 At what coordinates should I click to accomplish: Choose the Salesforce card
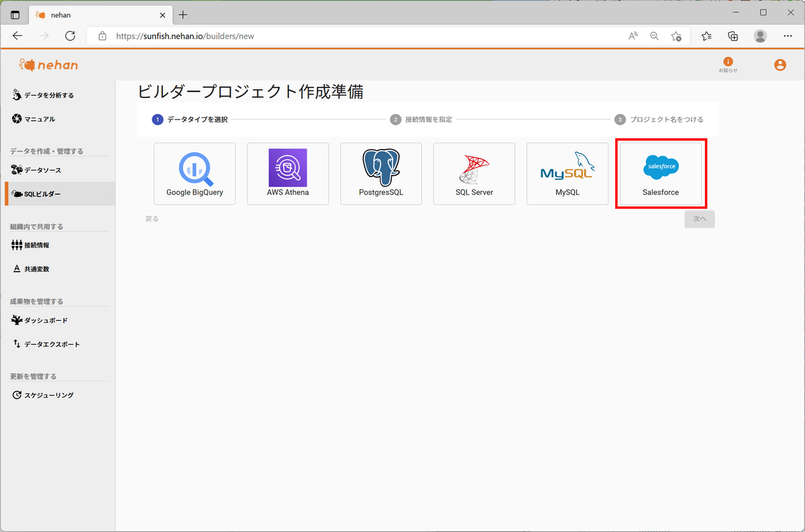(661, 174)
